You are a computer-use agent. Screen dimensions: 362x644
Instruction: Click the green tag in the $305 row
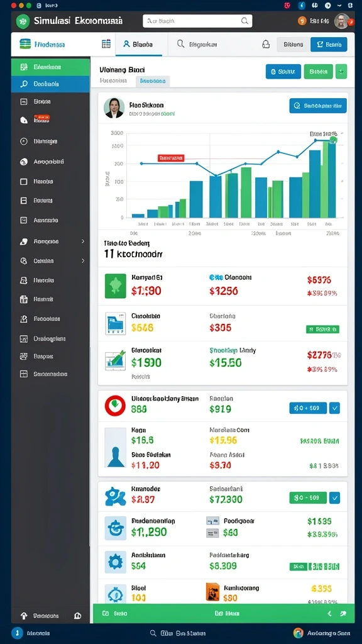pos(322,330)
